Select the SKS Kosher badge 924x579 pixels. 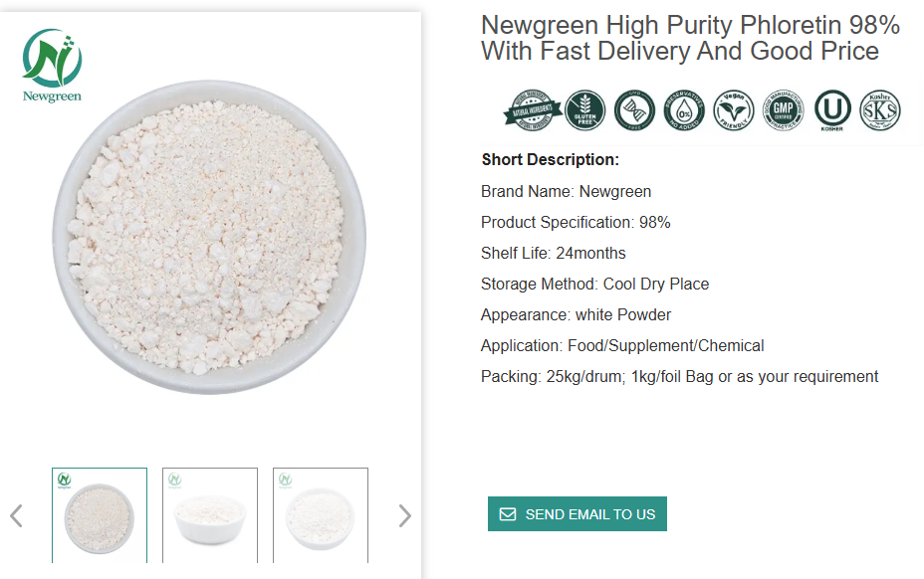(x=880, y=110)
